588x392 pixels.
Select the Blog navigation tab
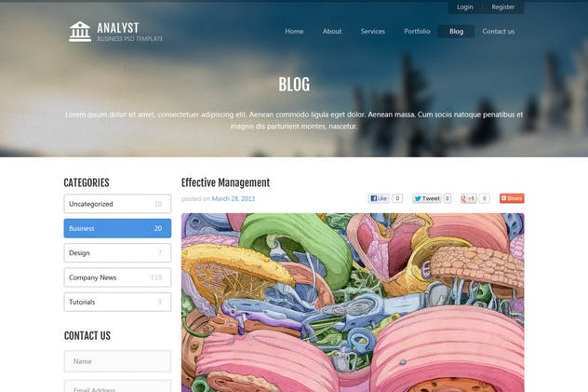(x=457, y=32)
